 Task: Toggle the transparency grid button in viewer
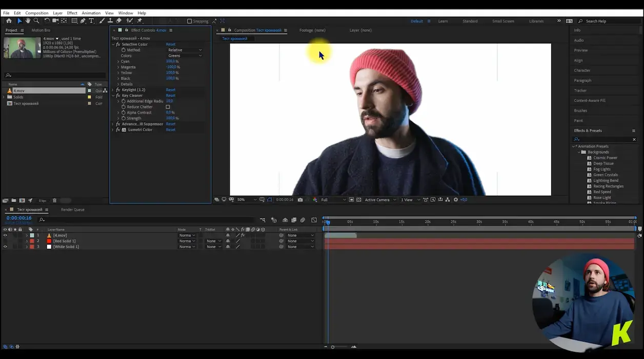359,200
